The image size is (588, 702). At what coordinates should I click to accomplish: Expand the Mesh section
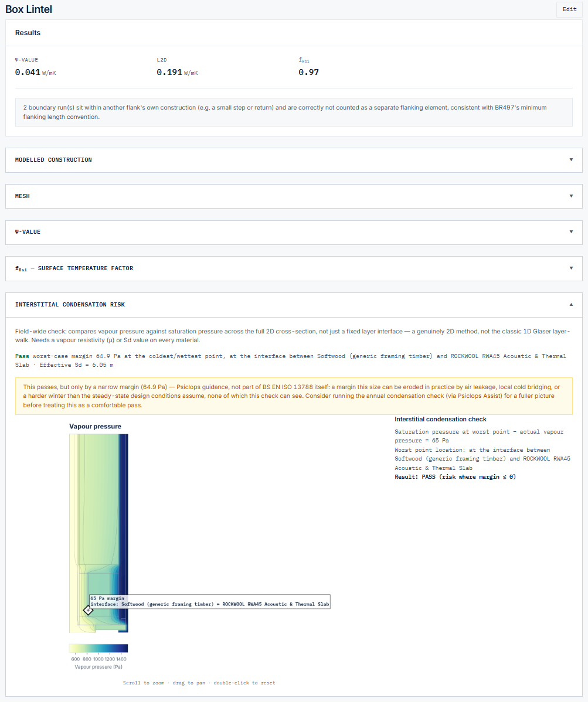[294, 196]
